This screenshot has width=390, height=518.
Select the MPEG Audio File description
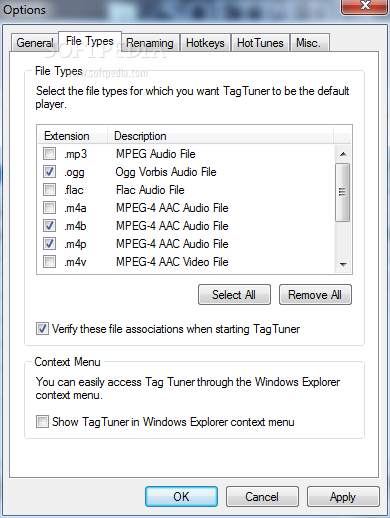click(x=155, y=154)
